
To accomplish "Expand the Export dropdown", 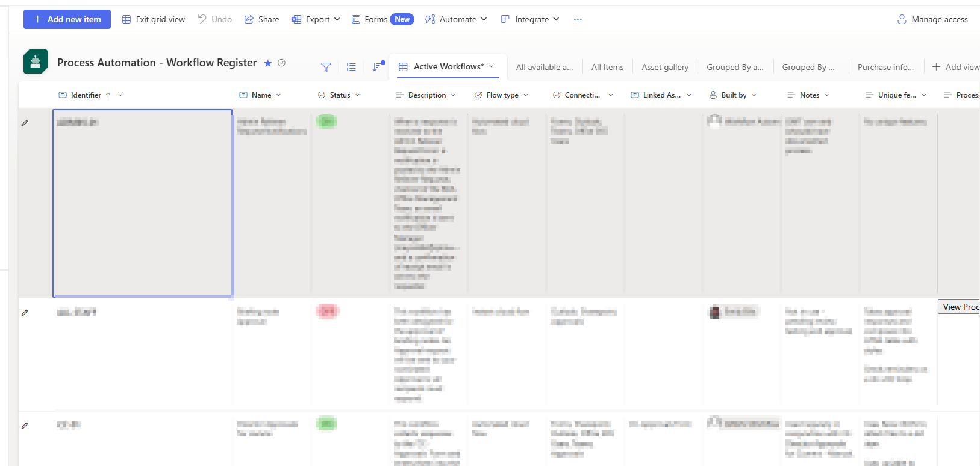I will coord(316,19).
